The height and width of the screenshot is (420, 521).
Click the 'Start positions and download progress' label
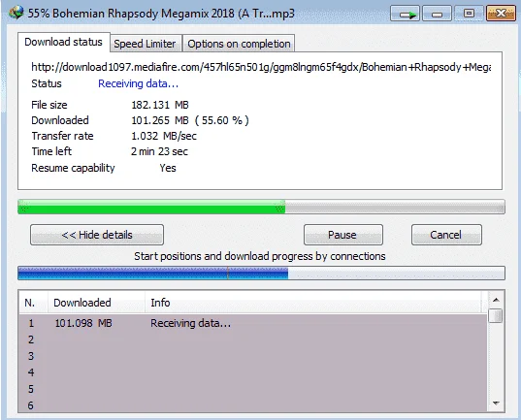[x=260, y=256]
